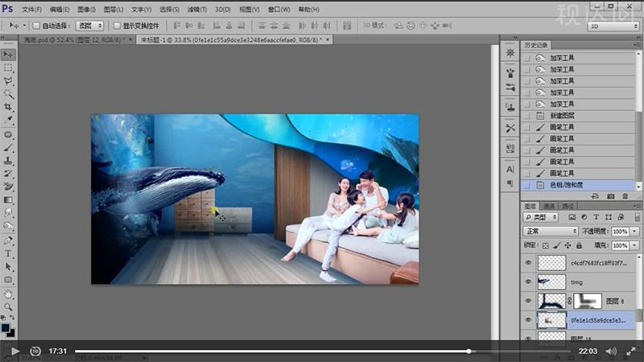The image size is (644, 362).
Task: Pick the Lasso tool
Action: coord(8,81)
